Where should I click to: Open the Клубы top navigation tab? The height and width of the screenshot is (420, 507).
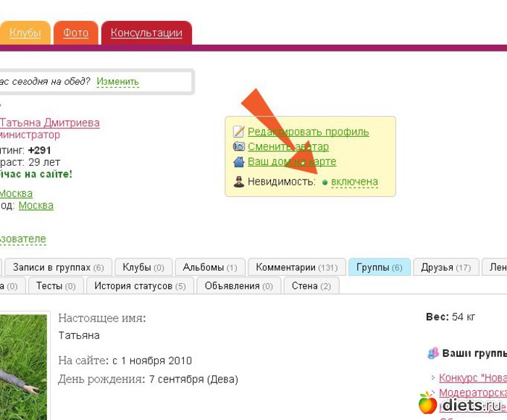pyautogui.click(x=25, y=33)
